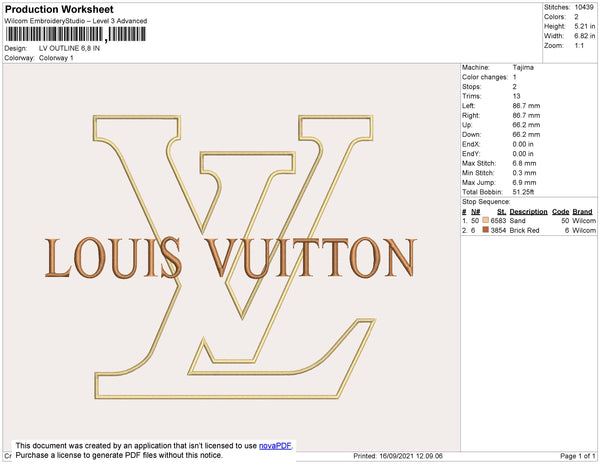Click the printed date '16/09/2021 12.09.06'

coord(411,456)
